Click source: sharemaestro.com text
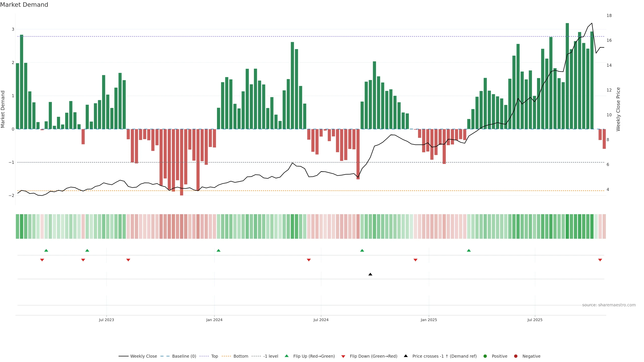The image size is (644, 362). (x=608, y=305)
